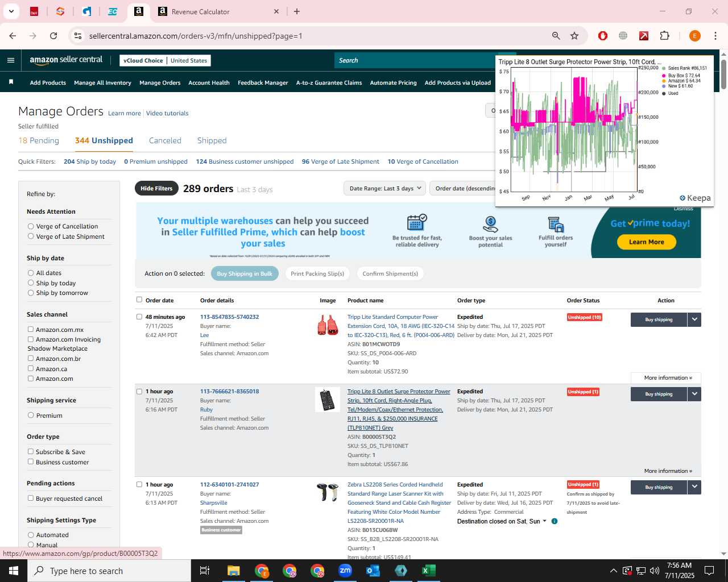The height and width of the screenshot is (582, 728).
Task: Click the red extension cord product thumbnail
Action: click(328, 325)
